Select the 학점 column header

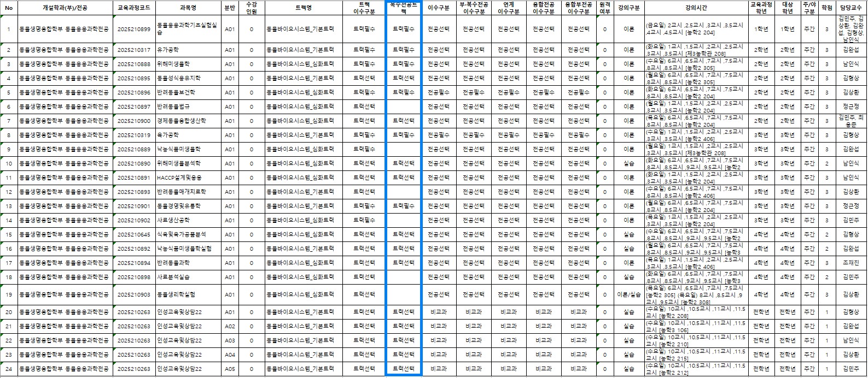(x=827, y=8)
